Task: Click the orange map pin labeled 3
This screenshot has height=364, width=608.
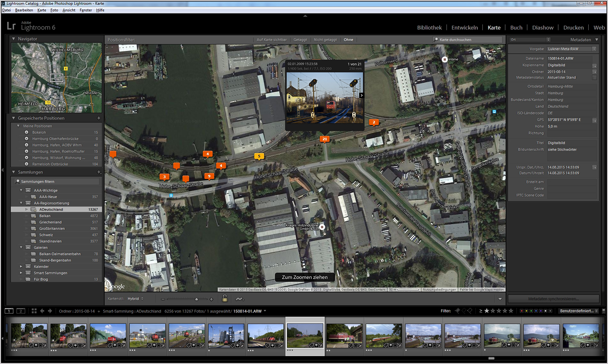Action: tap(164, 177)
